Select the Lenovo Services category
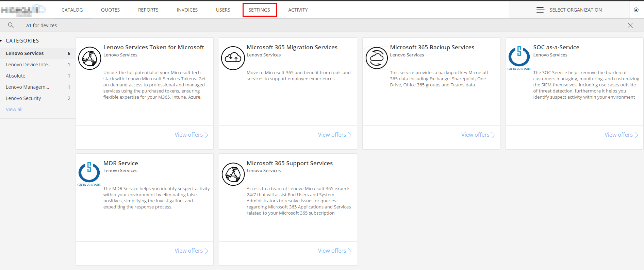 coord(38,53)
